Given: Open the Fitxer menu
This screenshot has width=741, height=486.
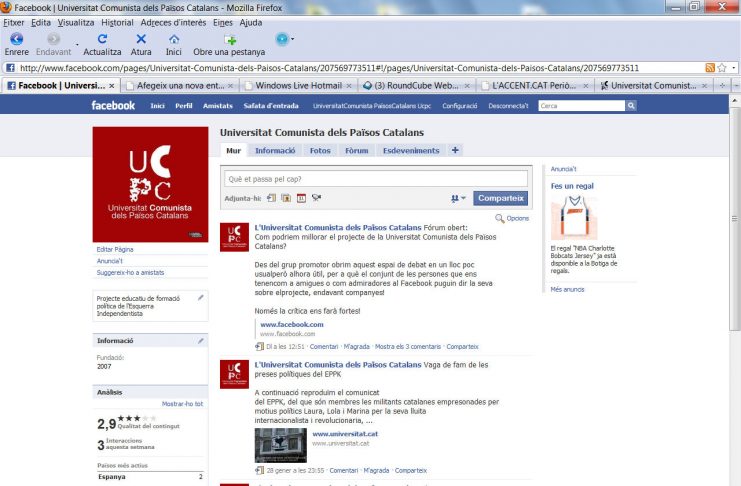Looking at the screenshot, I should [x=14, y=22].
